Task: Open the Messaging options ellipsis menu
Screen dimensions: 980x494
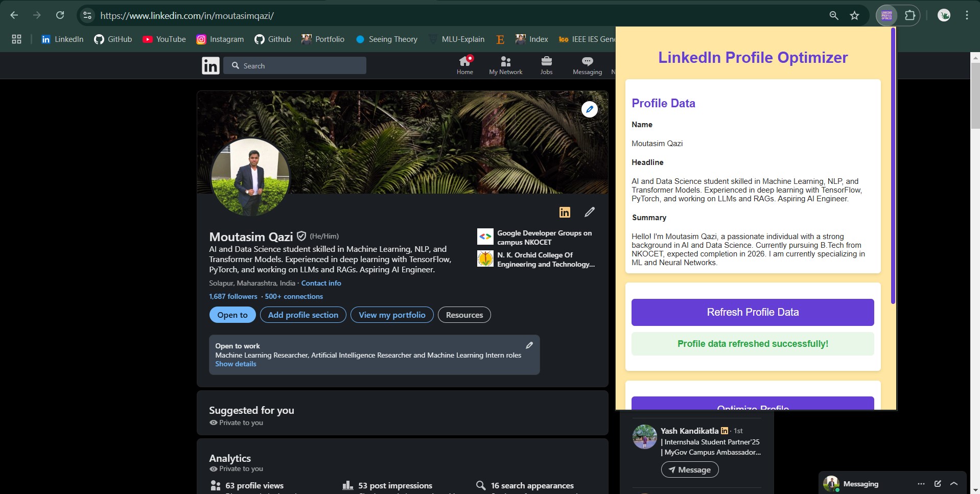Action: 921,483
